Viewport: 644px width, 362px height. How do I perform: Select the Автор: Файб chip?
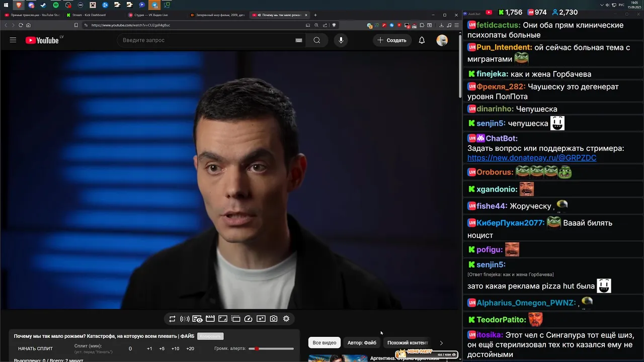pos(362,342)
